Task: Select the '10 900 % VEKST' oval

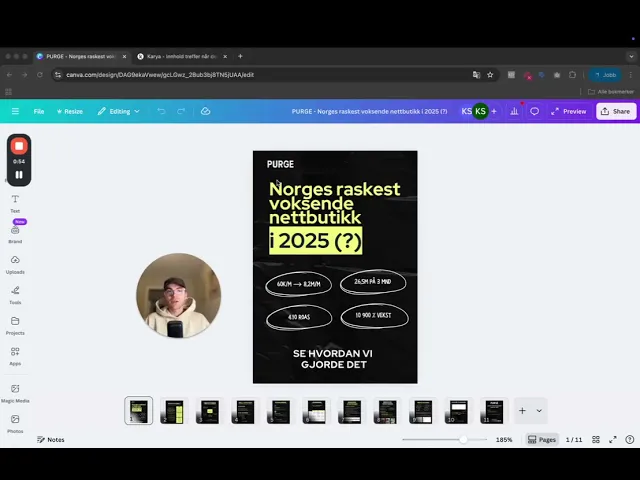Action: (374, 316)
